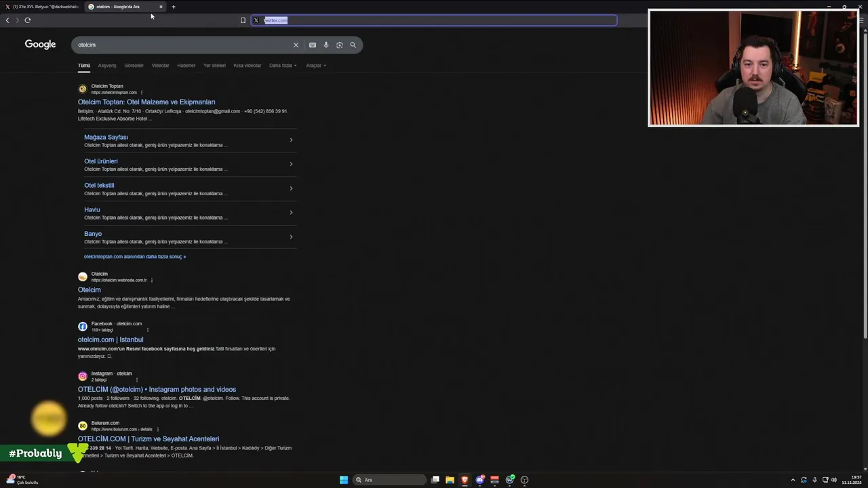Image resolution: width=868 pixels, height=488 pixels.
Task: Open the Mağaza Sayfası sitelink
Action: (106, 137)
